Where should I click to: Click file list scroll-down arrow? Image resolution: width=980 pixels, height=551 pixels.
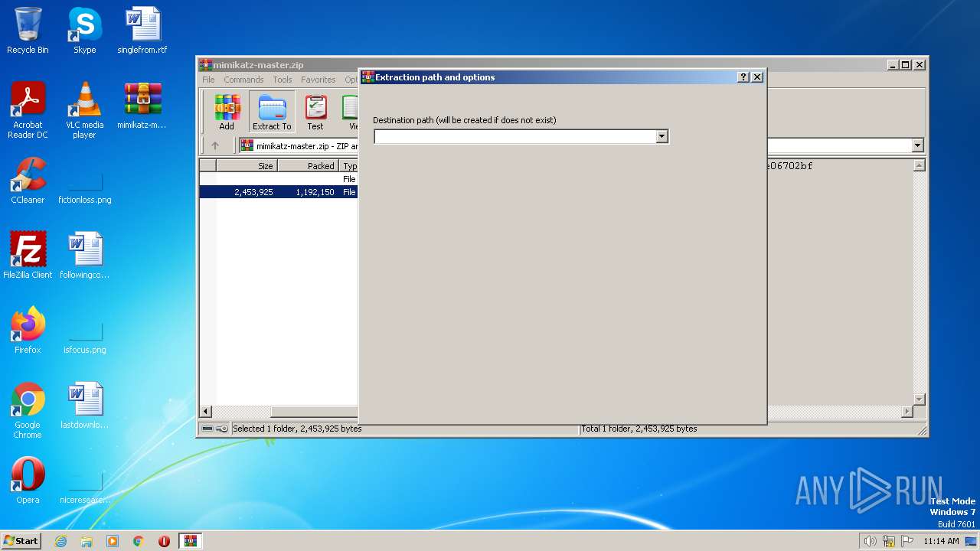point(920,399)
